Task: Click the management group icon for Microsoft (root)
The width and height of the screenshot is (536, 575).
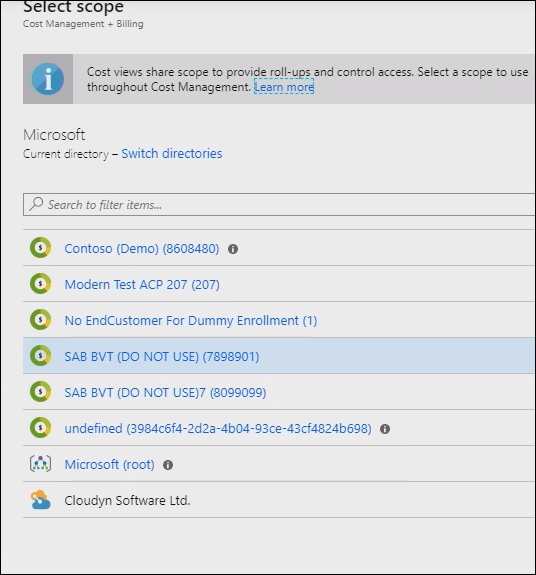Action: pos(40,464)
